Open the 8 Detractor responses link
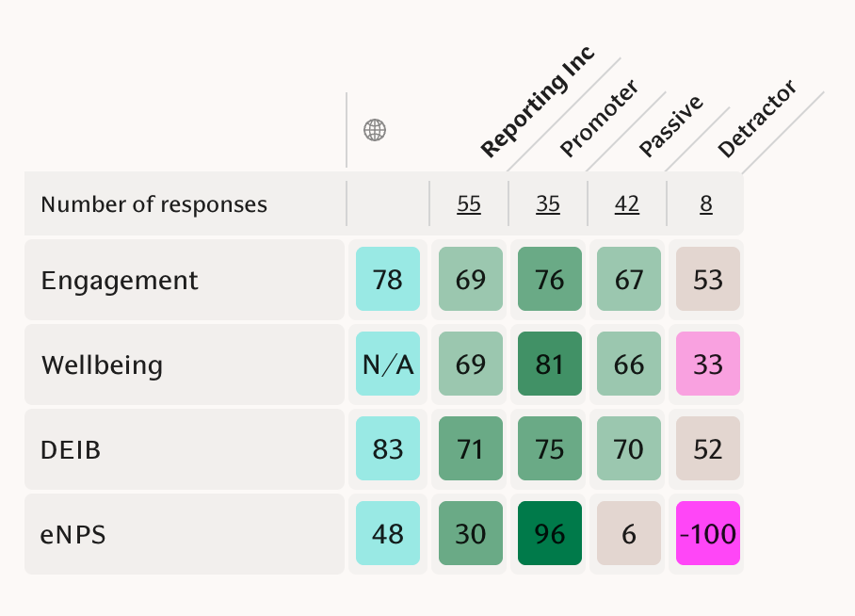Viewport: 855px width, 616px height. pos(706,204)
